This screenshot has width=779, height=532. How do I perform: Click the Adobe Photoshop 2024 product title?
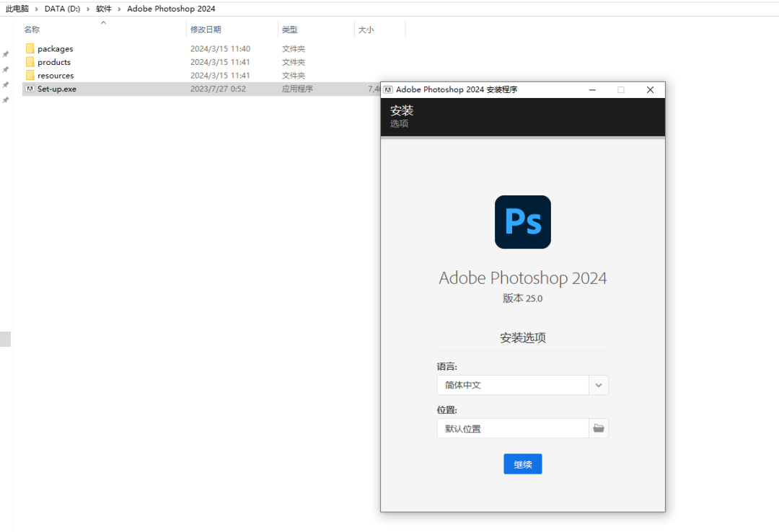523,278
